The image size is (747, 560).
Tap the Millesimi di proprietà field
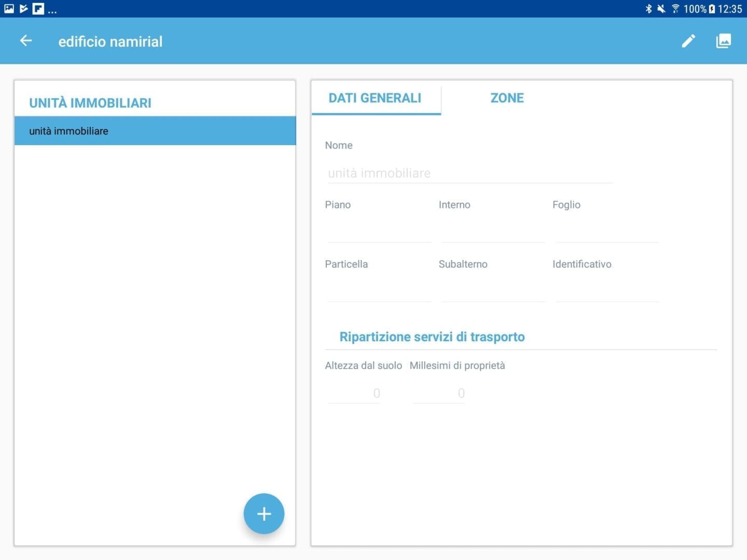tap(438, 393)
